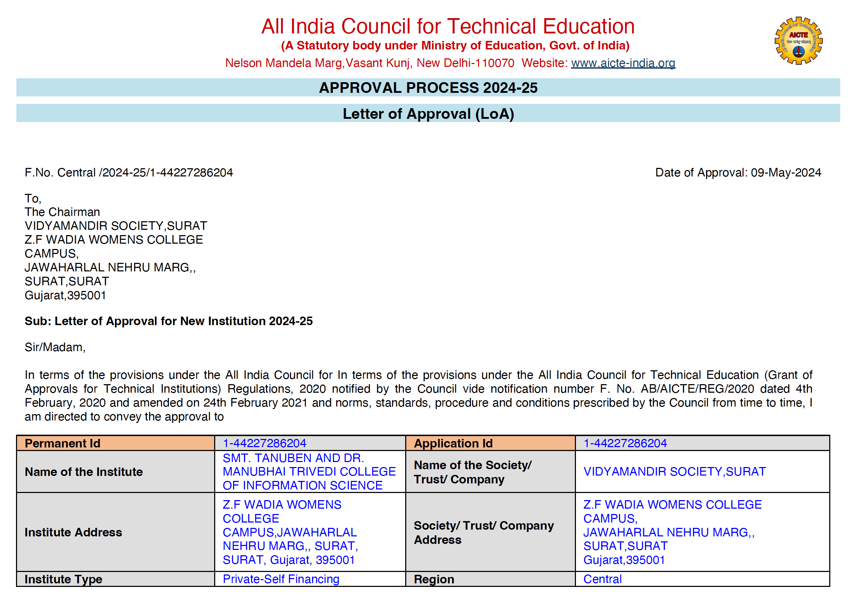Click VIDYAMANDIR SOCIETY,SURAT in the table

pos(674,471)
